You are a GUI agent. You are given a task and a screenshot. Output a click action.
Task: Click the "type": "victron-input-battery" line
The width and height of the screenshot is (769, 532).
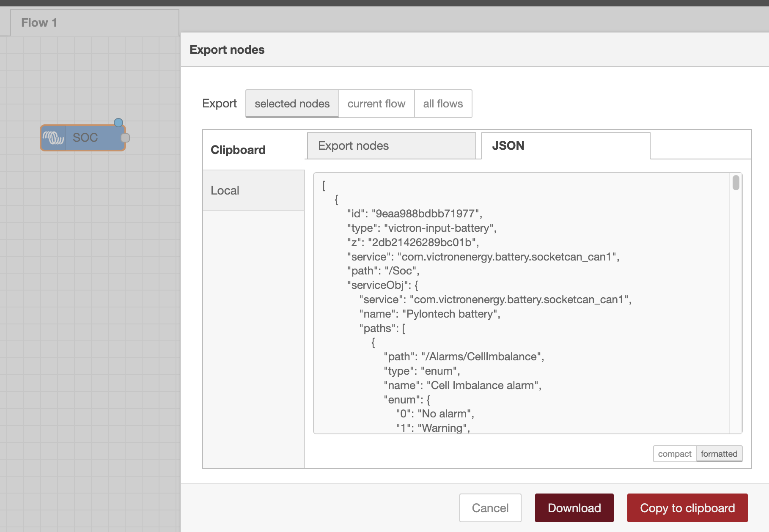(x=422, y=228)
